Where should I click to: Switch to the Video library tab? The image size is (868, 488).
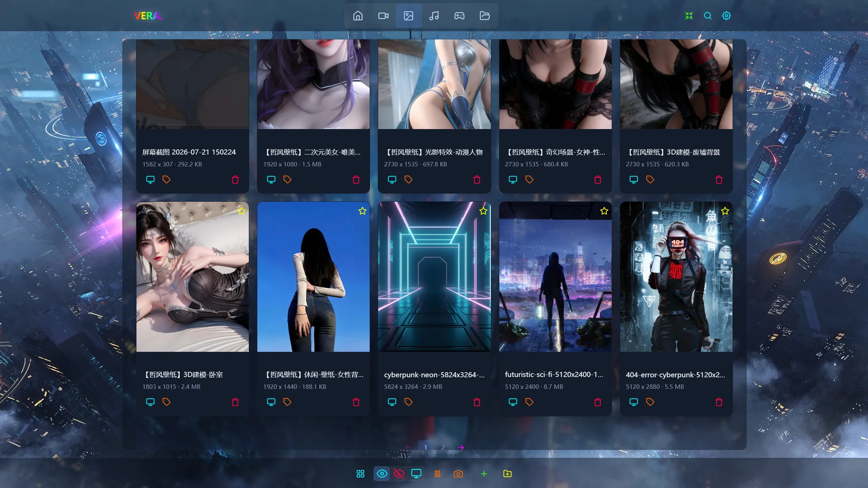point(383,16)
